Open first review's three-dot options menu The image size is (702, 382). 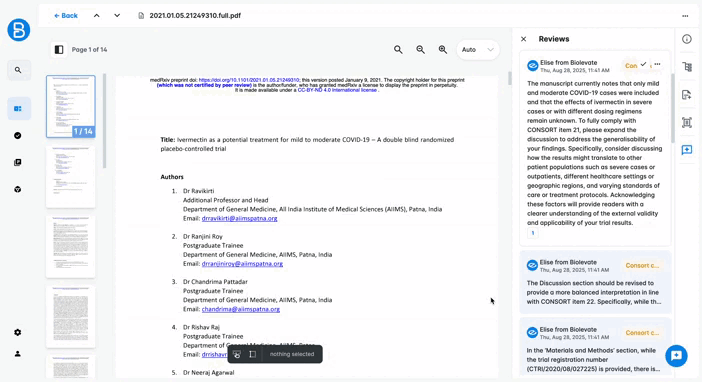coord(657,64)
